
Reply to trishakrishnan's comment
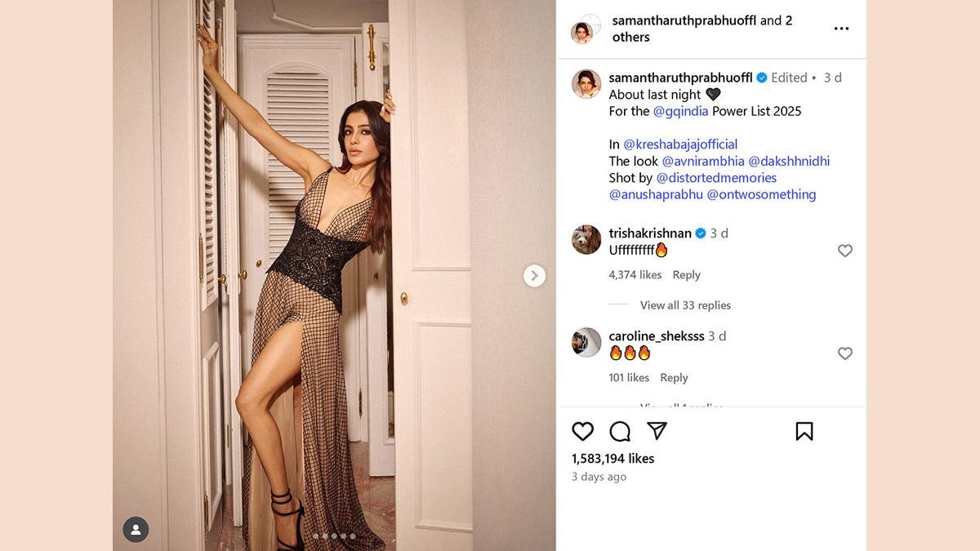tap(686, 275)
